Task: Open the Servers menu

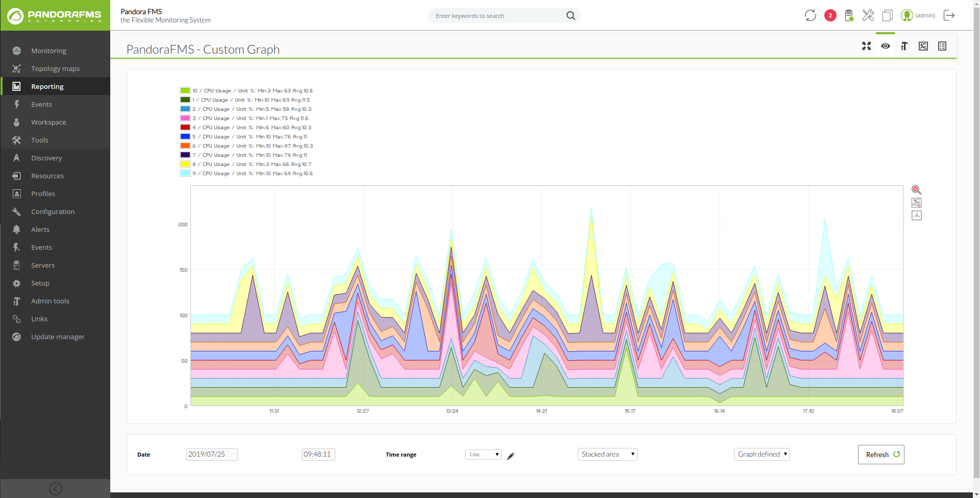Action: coord(55,265)
